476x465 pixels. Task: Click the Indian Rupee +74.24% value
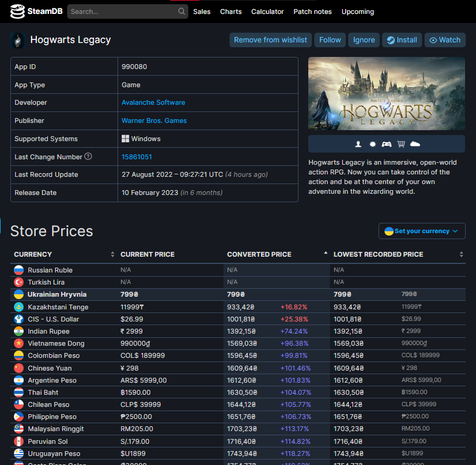click(294, 331)
